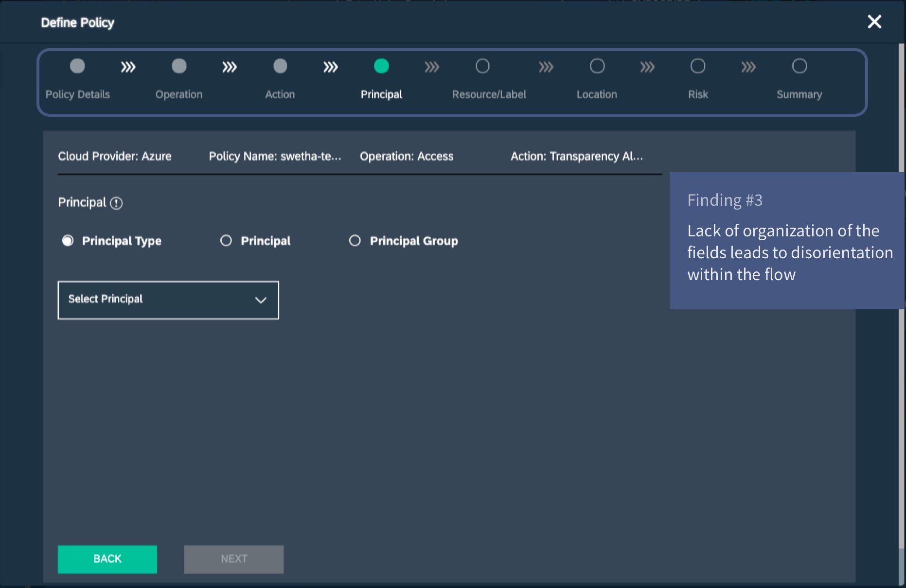
Task: Click the Risk step circle
Action: click(698, 66)
